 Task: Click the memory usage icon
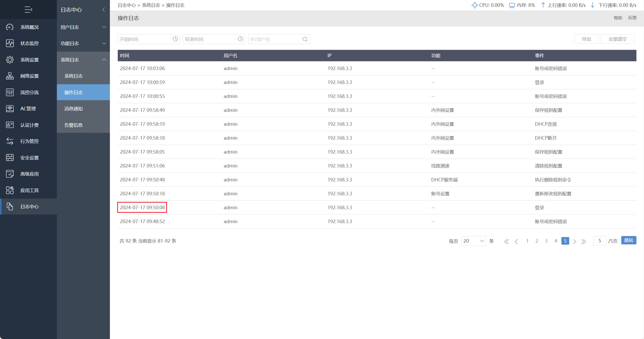512,5
